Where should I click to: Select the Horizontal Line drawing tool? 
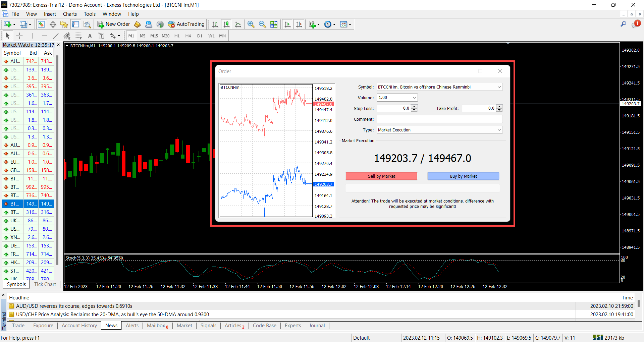(x=44, y=36)
